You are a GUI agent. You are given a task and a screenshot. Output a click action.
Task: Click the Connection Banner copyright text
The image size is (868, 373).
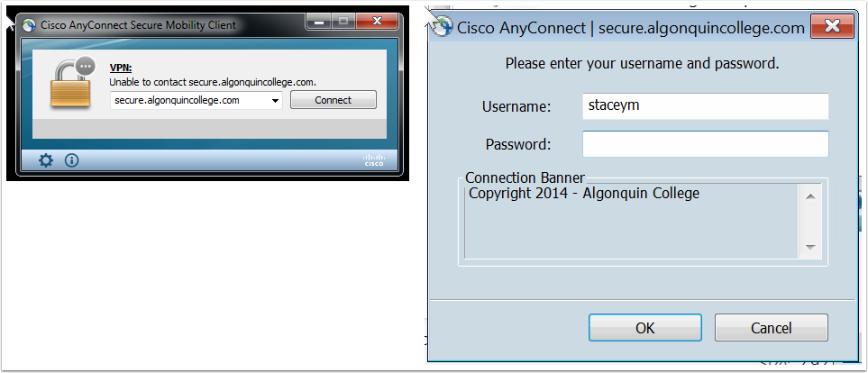pos(584,194)
